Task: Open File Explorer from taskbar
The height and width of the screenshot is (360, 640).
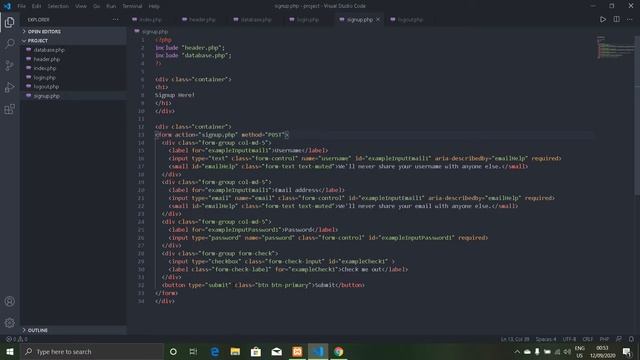Action: [x=235, y=351]
